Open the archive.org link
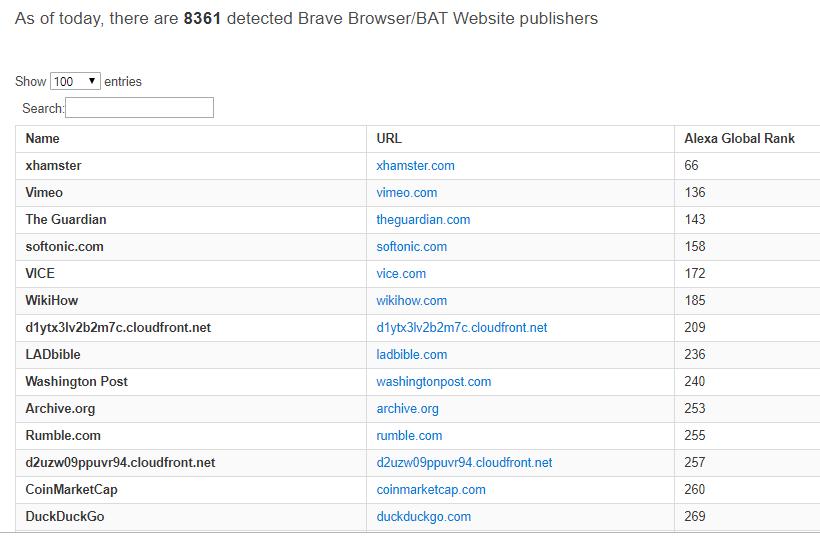 coord(407,409)
